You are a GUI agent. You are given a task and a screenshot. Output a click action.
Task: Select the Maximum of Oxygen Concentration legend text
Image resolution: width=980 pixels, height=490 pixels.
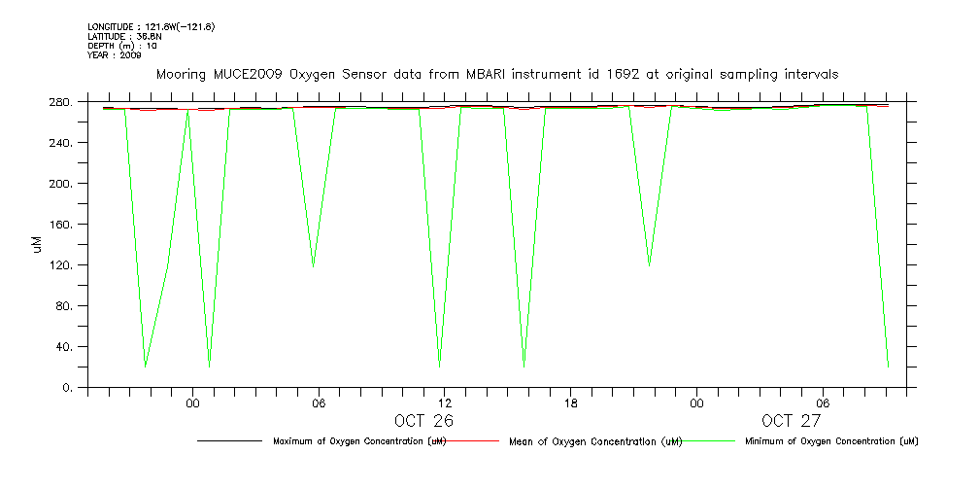359,441
